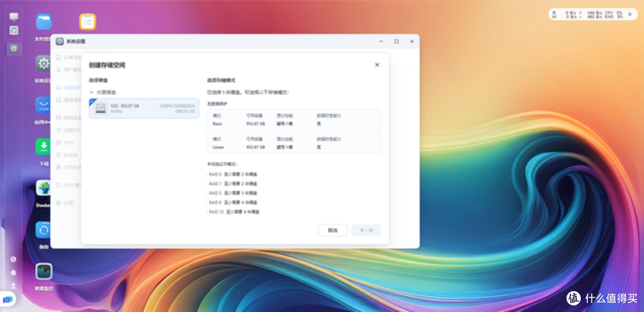Screen dimensions: 644x312
Task: Click the 取消 cancel button
Action: 333,230
